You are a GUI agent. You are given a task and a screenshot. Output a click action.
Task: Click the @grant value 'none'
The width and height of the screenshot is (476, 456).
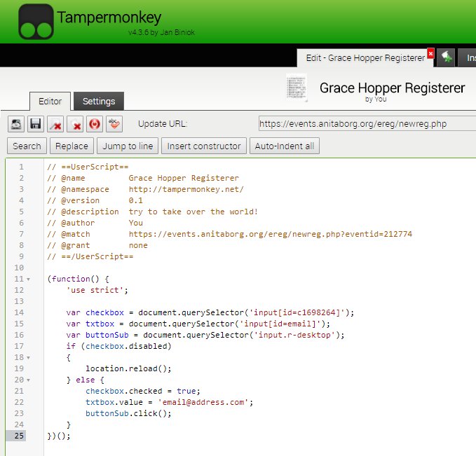(138, 245)
